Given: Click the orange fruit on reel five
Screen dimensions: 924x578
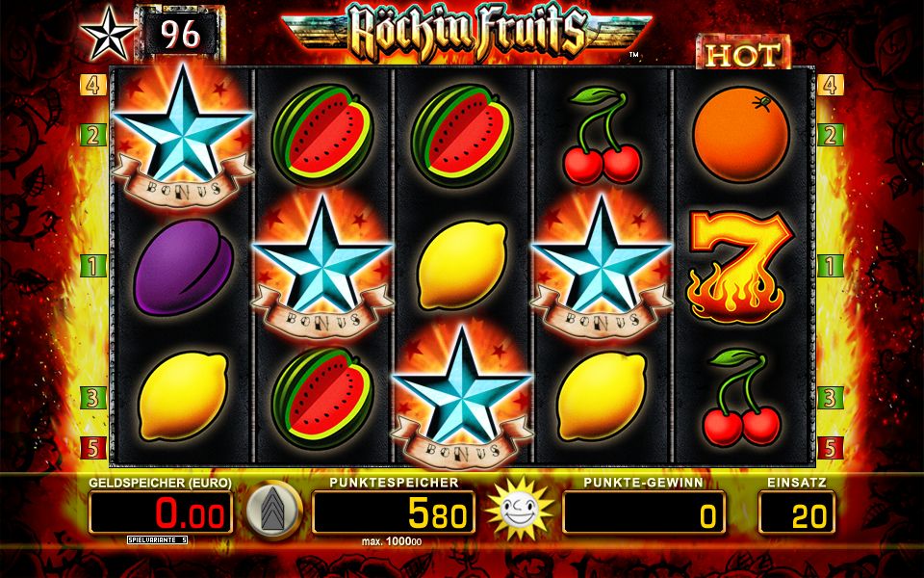Looking at the screenshot, I should (x=741, y=135).
